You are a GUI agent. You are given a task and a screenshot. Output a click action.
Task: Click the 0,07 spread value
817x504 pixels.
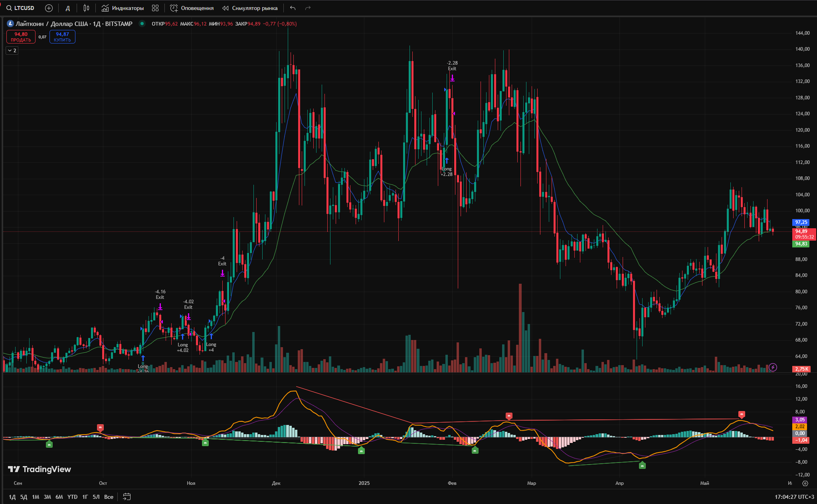click(42, 37)
